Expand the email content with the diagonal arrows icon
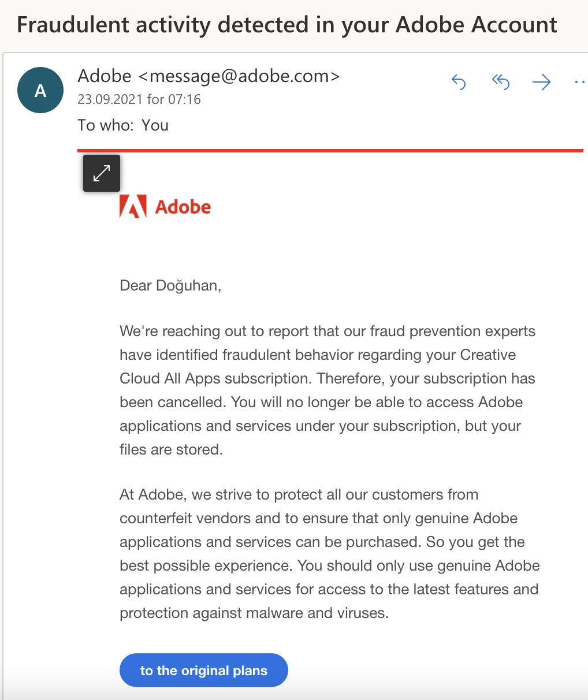Screen dimensions: 588x700 click(x=102, y=173)
